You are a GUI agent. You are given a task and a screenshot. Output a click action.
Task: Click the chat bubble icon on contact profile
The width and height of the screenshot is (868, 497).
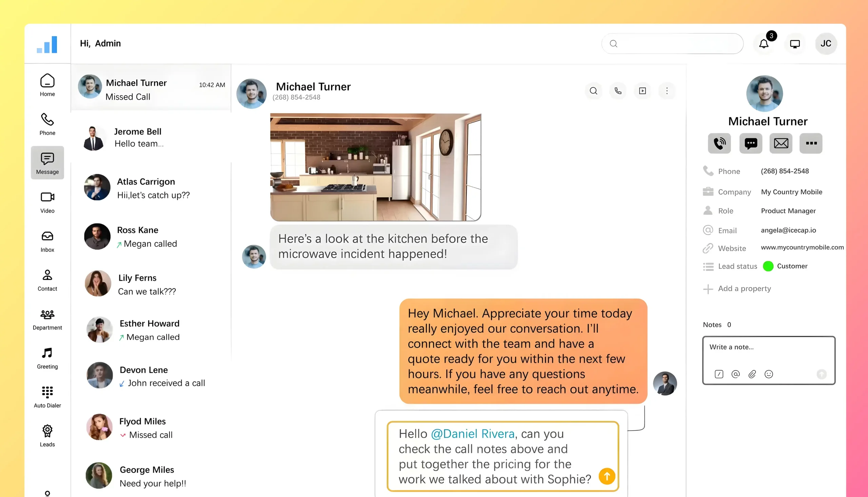point(751,143)
